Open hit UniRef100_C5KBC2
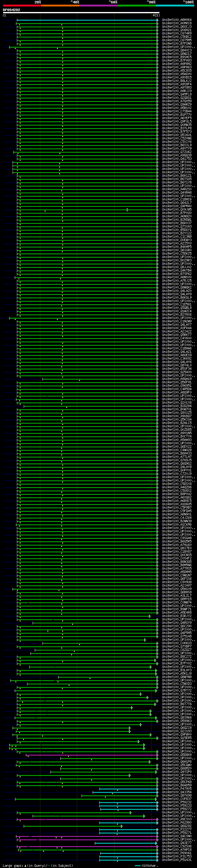The width and height of the screenshot is (197, 868). pos(177,37)
